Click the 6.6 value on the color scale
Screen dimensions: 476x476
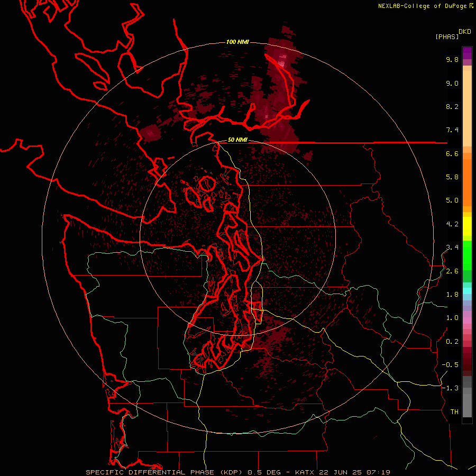pos(452,153)
